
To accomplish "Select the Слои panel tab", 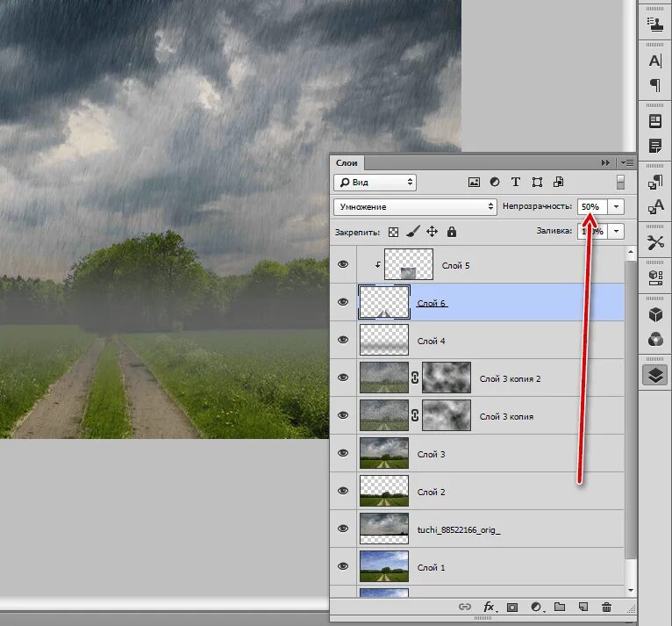I will (347, 163).
